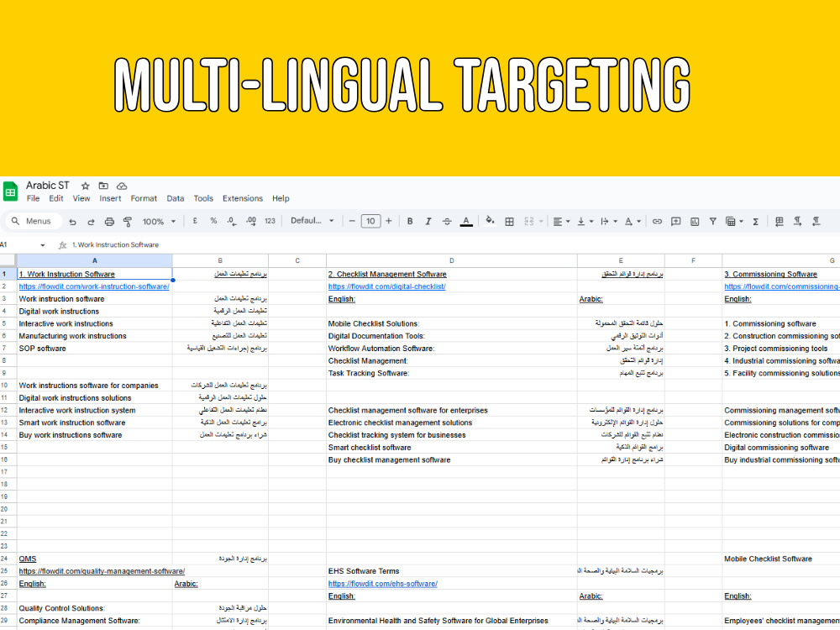Image resolution: width=840 pixels, height=630 pixels.
Task: Open the Tools menu
Action: click(x=203, y=198)
